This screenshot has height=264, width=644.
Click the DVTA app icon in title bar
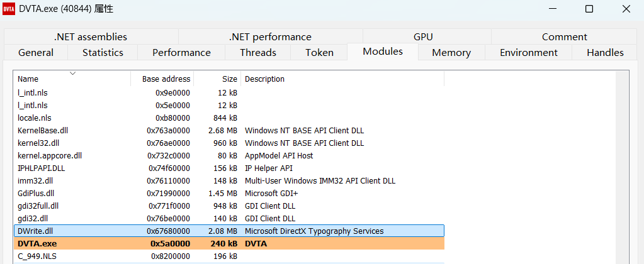point(10,9)
